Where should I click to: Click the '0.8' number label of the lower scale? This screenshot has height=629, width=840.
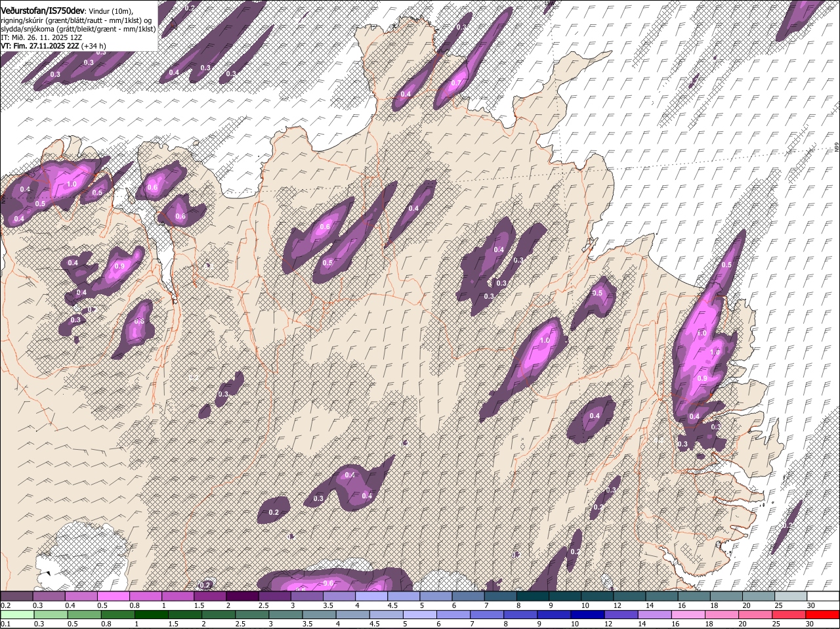[x=106, y=623]
